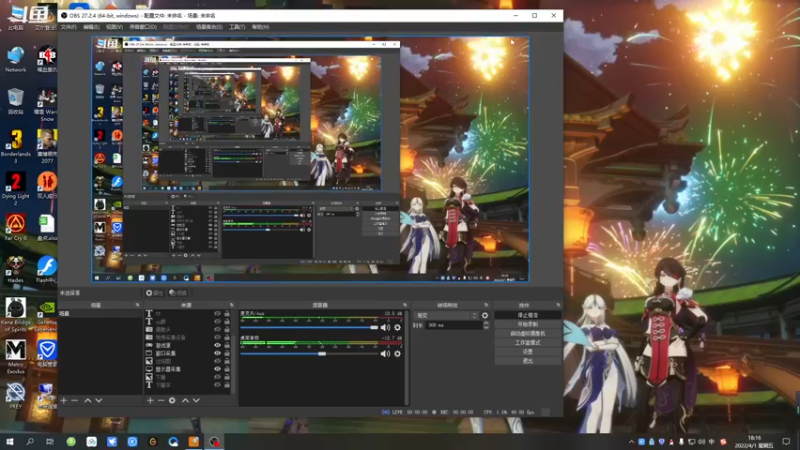Open 工具(T) menu
Screen dimensions: 800x450
coord(237,27)
